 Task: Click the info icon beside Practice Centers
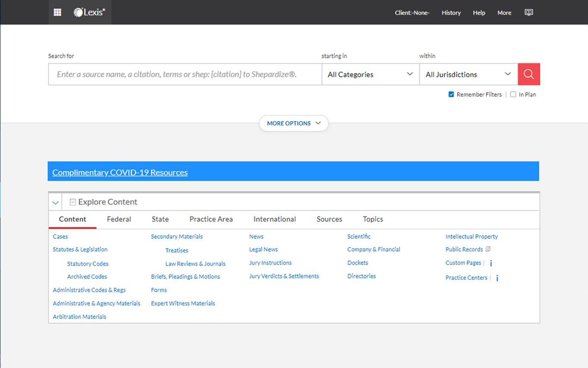coord(497,278)
